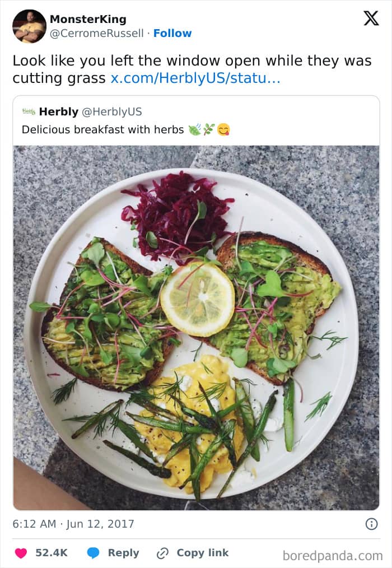Open the quoted tweet text about breakfast
This screenshot has height=568, width=392.
(102, 129)
